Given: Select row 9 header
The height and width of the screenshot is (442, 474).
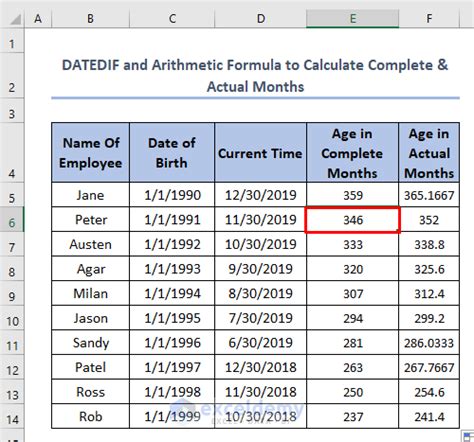Looking at the screenshot, I should (x=12, y=293).
